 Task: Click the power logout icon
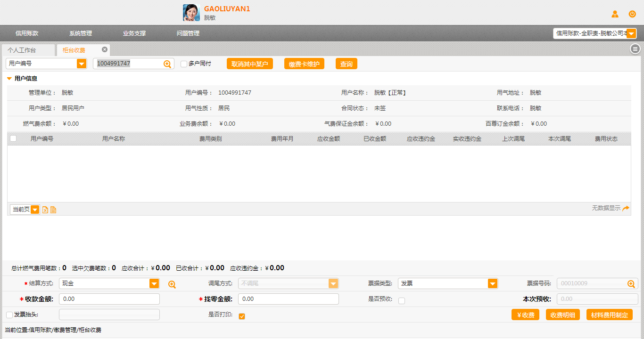[632, 14]
